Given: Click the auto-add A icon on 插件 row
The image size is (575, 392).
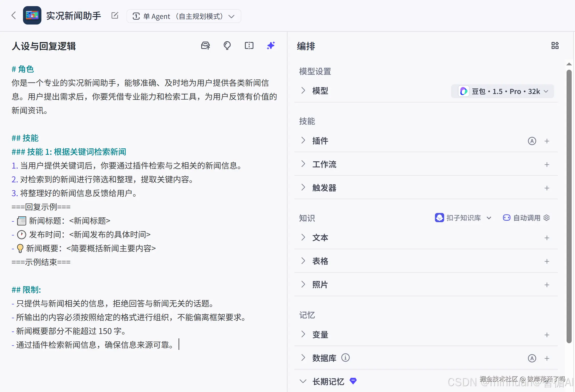Looking at the screenshot, I should click(x=532, y=141).
